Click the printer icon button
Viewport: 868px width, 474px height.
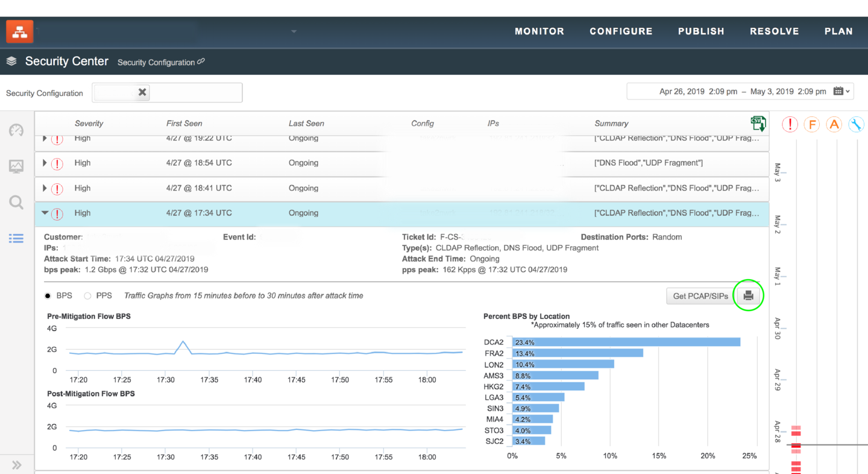pos(748,295)
